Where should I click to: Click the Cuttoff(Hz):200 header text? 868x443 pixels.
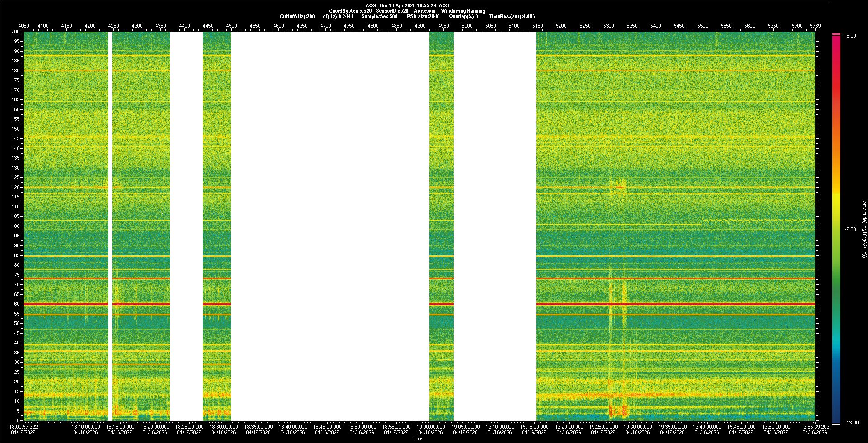(297, 16)
